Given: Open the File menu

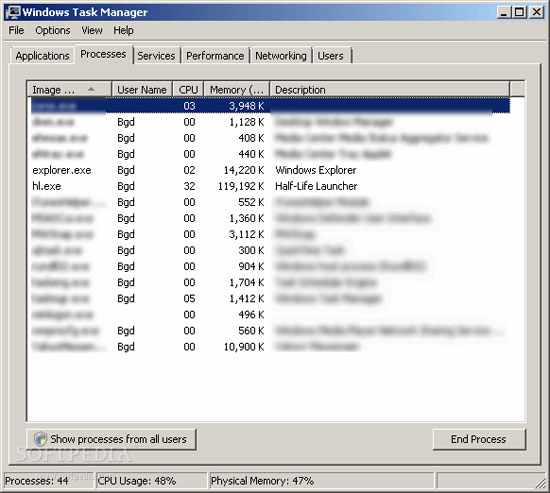Looking at the screenshot, I should tap(16, 31).
